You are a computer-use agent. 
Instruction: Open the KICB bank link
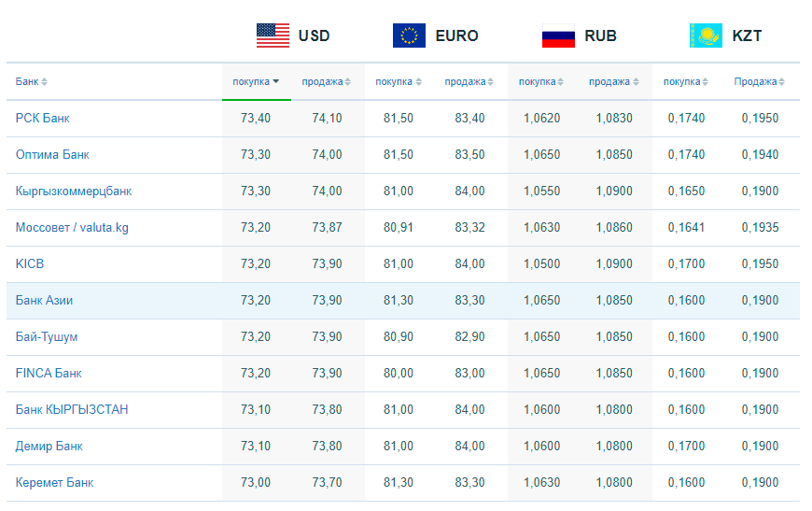(30, 263)
